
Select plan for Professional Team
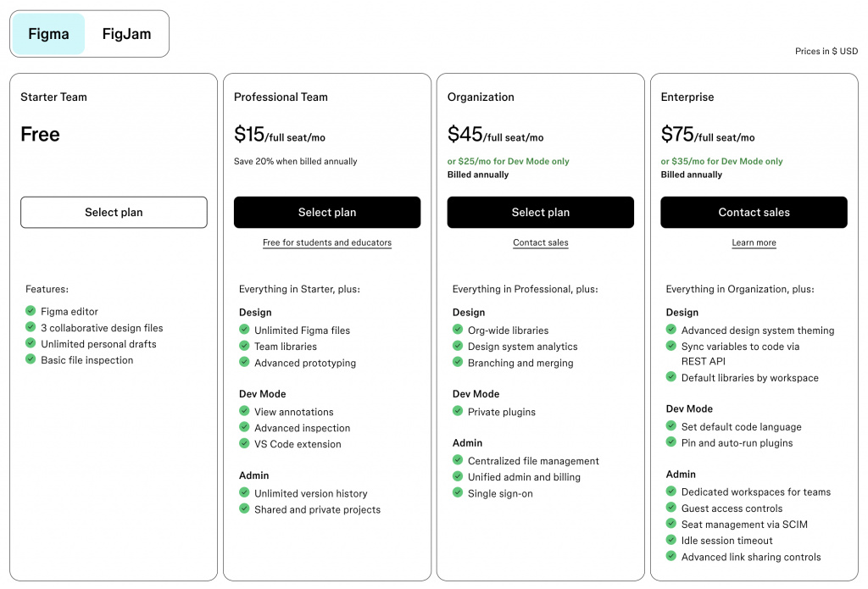pos(327,213)
